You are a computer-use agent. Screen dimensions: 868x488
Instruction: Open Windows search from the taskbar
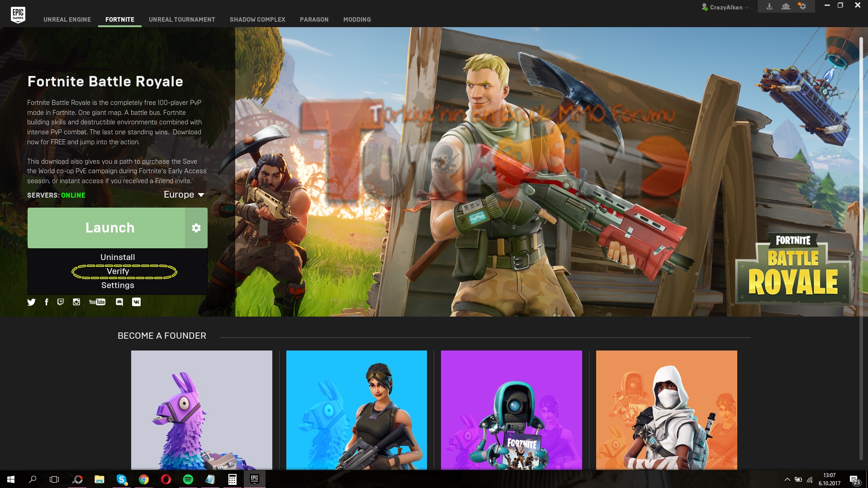tap(33, 479)
